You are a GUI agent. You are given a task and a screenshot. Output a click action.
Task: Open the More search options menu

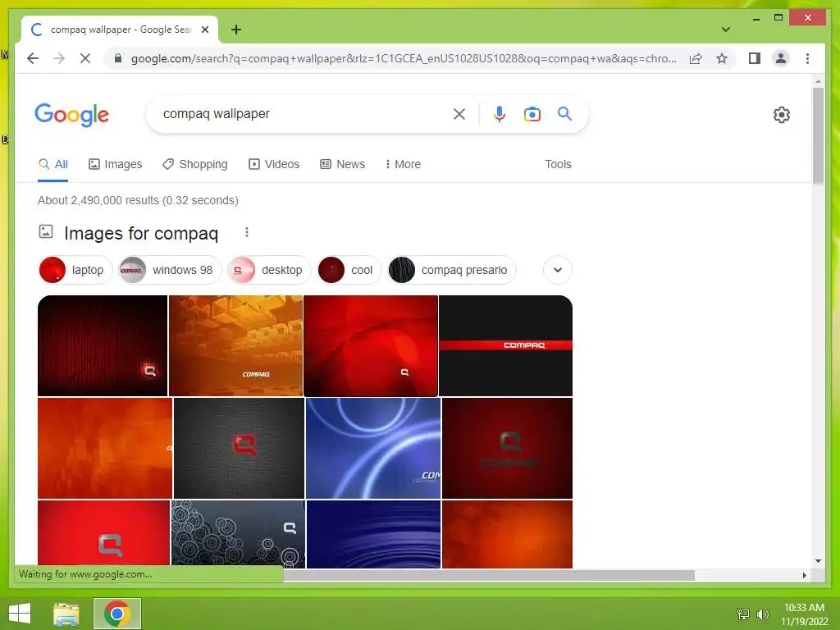pyautogui.click(x=403, y=164)
